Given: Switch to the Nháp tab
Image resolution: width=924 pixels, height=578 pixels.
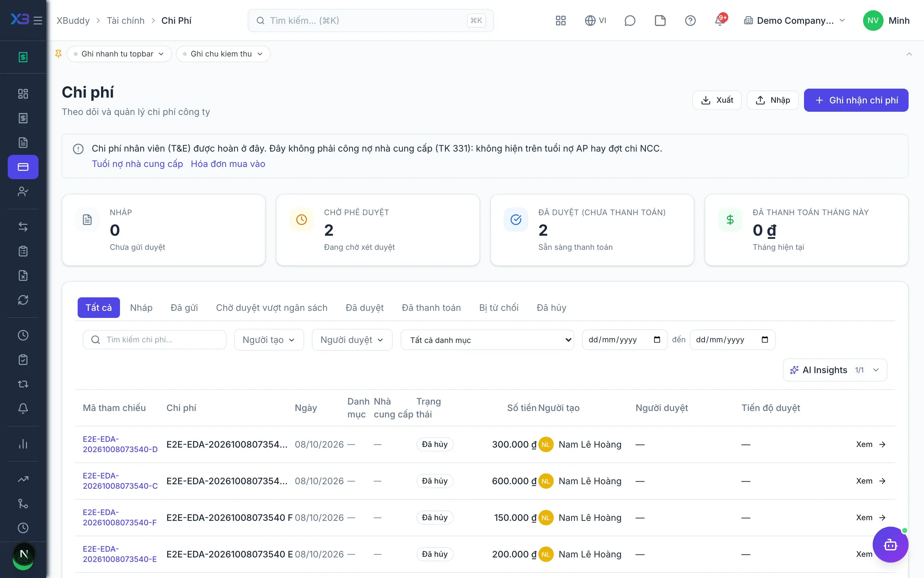Looking at the screenshot, I should [x=141, y=307].
